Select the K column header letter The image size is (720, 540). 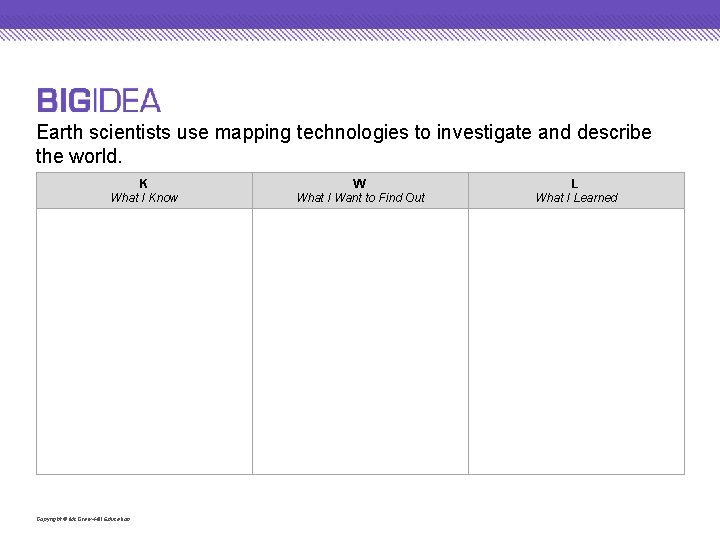[x=143, y=184]
